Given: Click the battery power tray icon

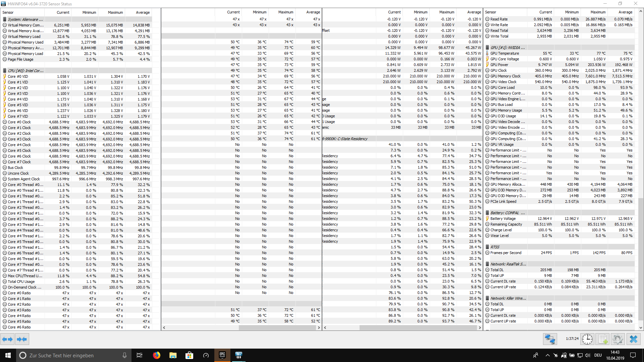Looking at the screenshot, I should 572,355.
